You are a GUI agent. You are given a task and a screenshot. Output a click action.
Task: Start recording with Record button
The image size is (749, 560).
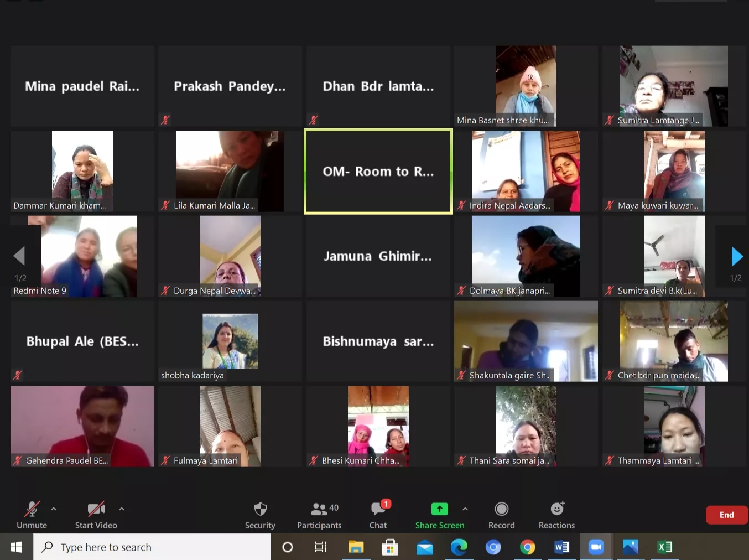click(x=502, y=515)
